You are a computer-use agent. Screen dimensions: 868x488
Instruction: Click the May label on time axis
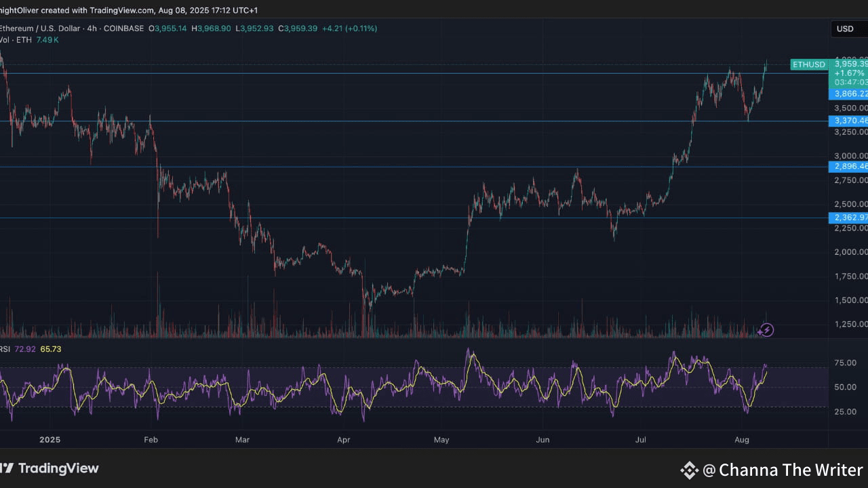(x=441, y=440)
